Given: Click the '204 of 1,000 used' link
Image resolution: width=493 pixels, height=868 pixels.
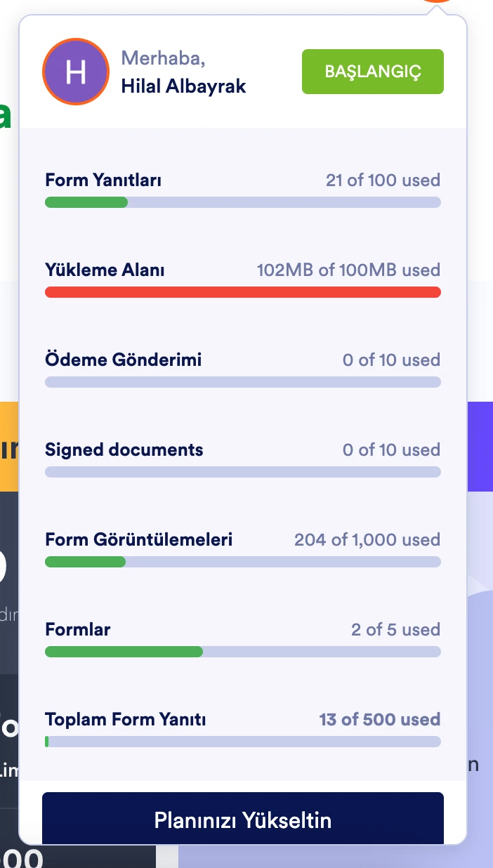Looking at the screenshot, I should 367,539.
